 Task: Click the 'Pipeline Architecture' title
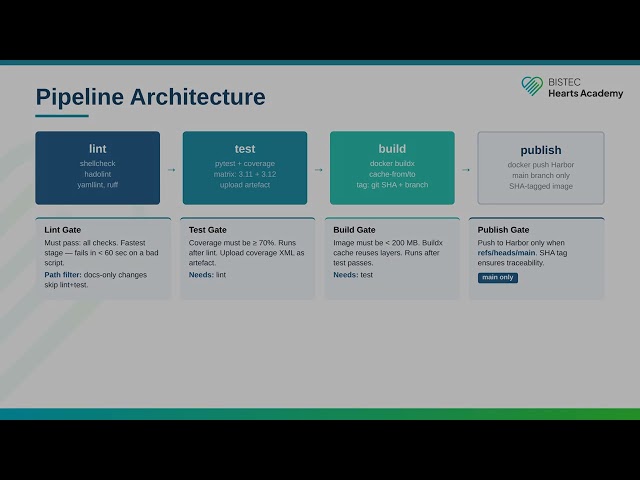151,97
